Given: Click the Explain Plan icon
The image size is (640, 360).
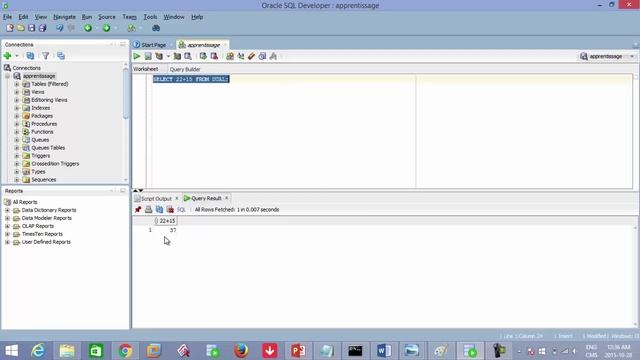Looking at the screenshot, I should [159, 56].
